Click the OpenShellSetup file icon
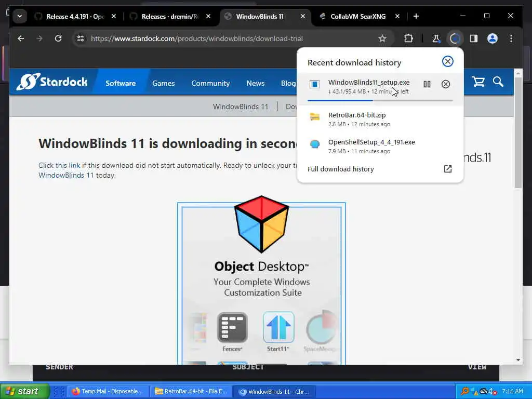 point(314,144)
